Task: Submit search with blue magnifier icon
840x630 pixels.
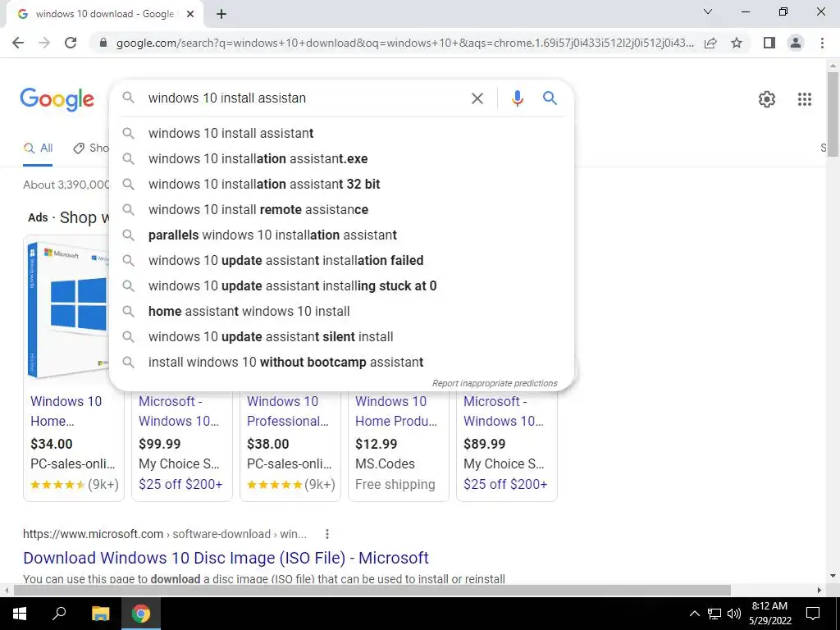Action: [550, 98]
